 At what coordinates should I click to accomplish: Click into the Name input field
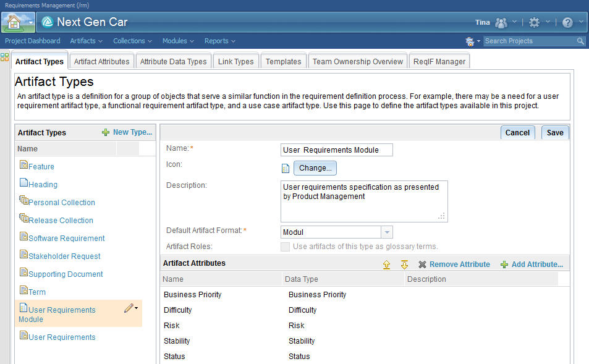(x=336, y=150)
